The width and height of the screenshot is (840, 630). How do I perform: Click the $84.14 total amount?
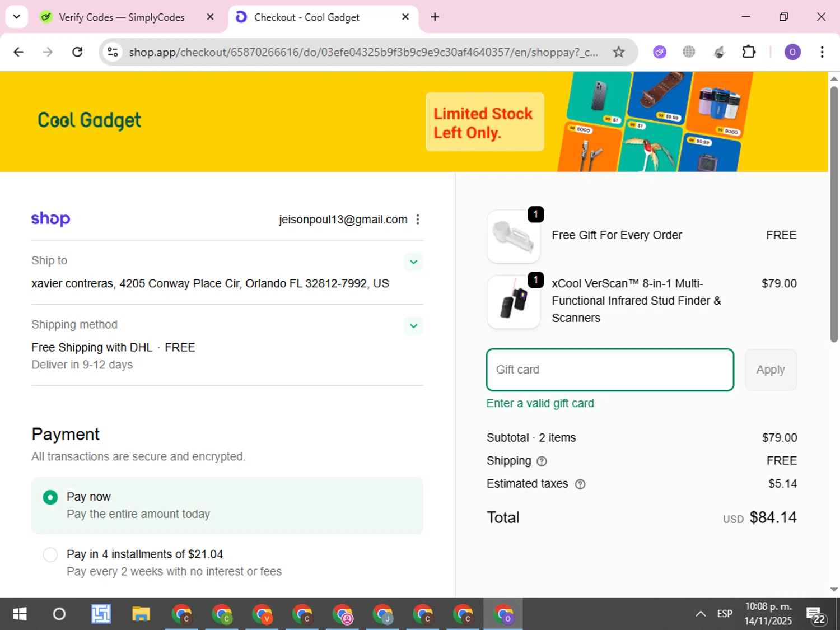(773, 517)
